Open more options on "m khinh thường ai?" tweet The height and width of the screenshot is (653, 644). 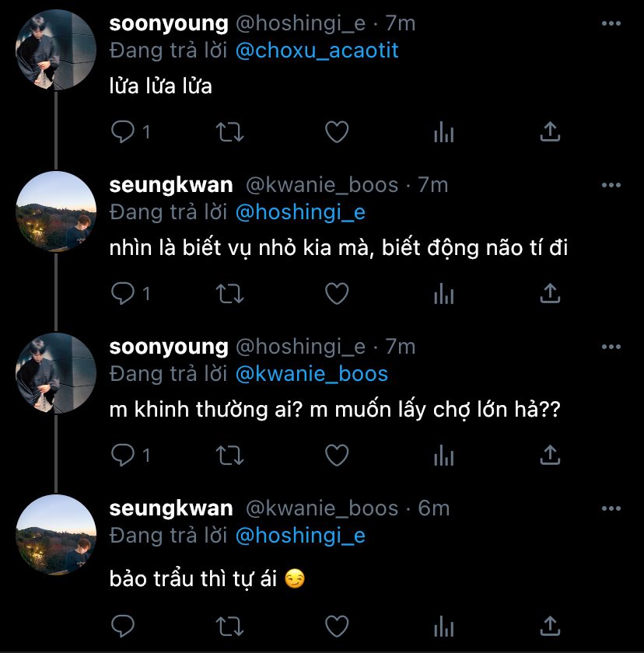(x=612, y=347)
